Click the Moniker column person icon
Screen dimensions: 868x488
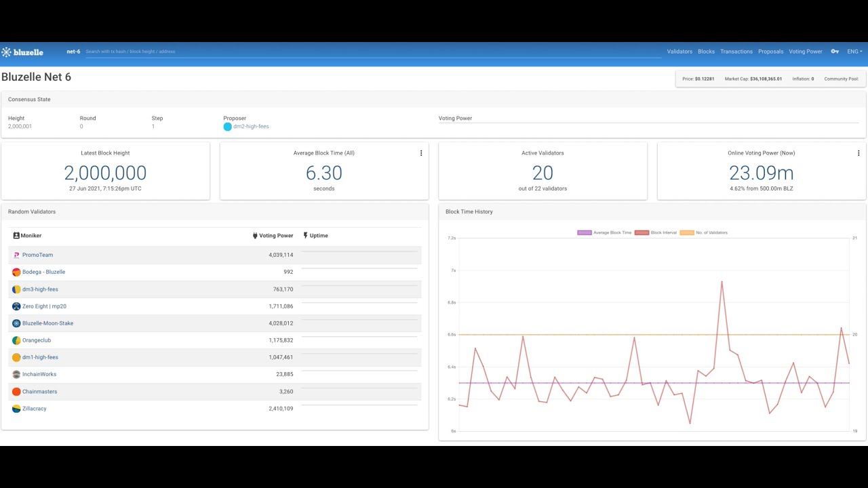tap(16, 235)
